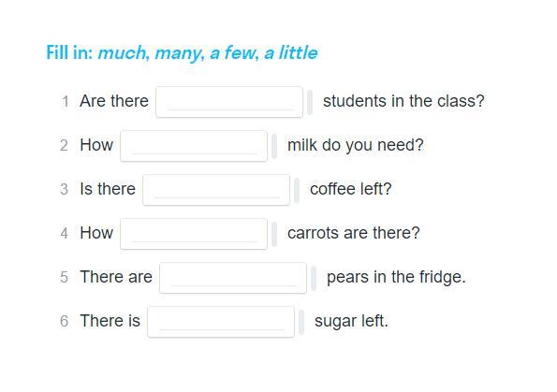This screenshot has width=557, height=392.
Task: Click the blank before 'carrots are there?'
Action: click(194, 234)
